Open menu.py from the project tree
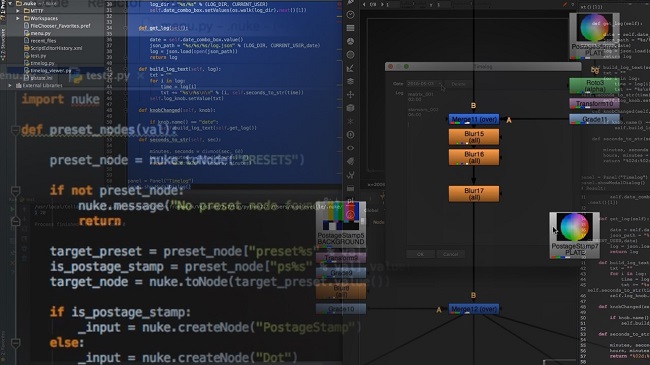650x365 pixels. click(40, 33)
